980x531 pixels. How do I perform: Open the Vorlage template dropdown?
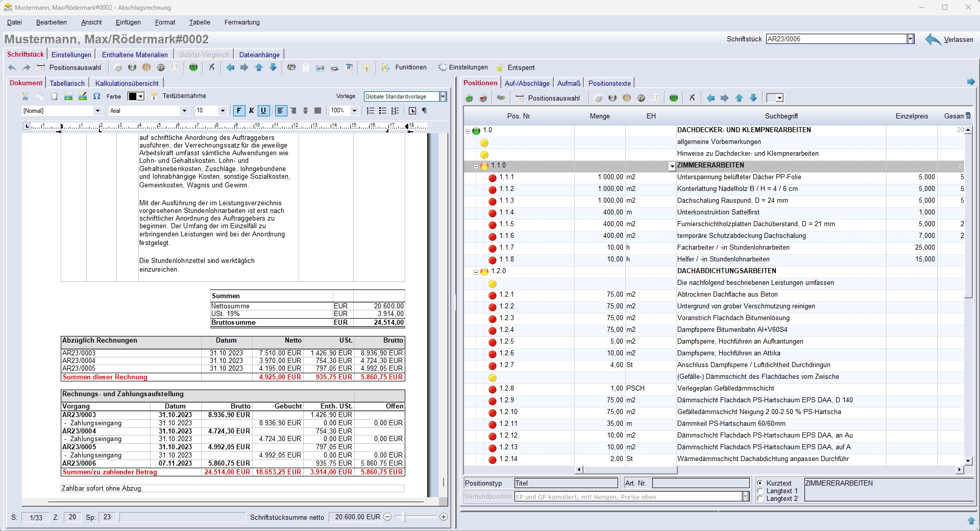(443, 96)
